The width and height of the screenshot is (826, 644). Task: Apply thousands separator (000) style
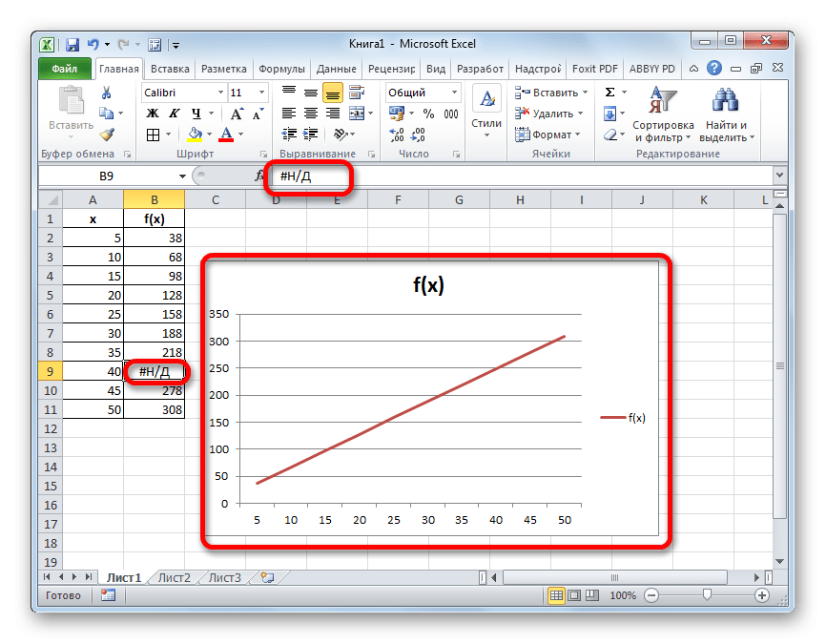pos(451,114)
